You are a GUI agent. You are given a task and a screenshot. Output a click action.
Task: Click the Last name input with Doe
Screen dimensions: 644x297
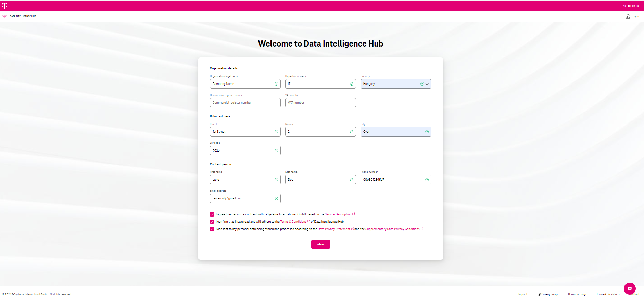coord(320,180)
